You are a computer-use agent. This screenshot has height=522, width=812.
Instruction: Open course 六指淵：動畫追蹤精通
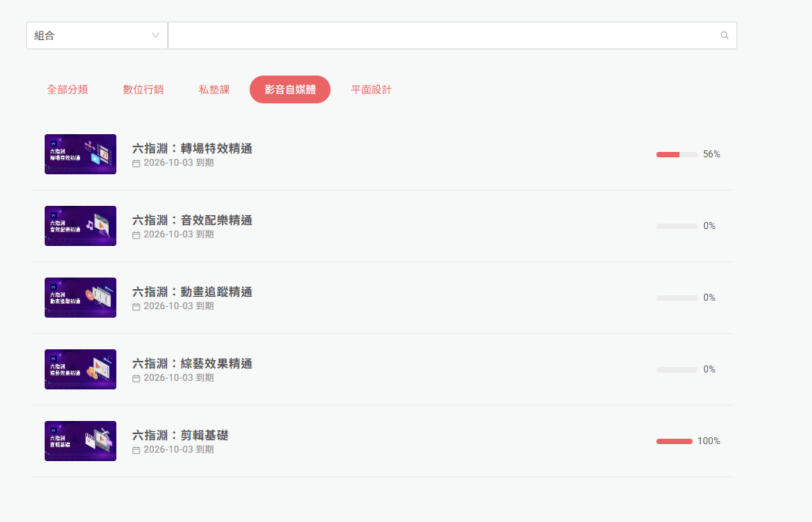point(192,292)
